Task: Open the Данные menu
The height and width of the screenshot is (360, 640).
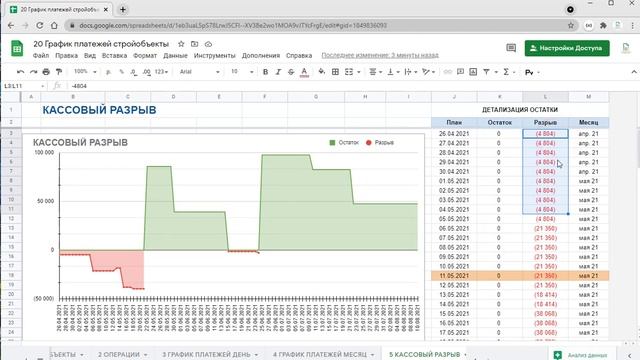Action: pos(175,56)
